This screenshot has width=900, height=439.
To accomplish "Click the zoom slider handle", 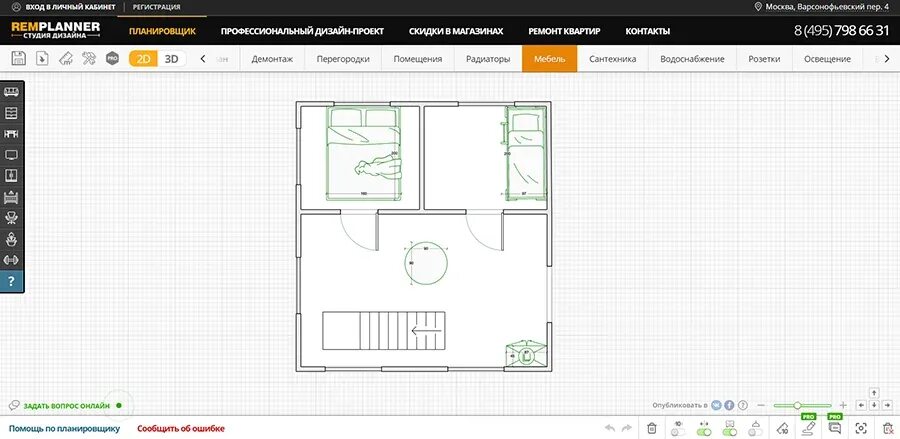I will pos(797,406).
